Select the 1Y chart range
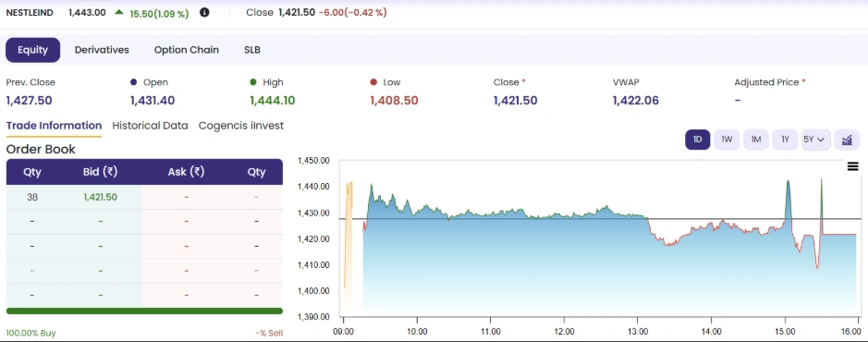This screenshot has height=342, width=868. (x=785, y=140)
